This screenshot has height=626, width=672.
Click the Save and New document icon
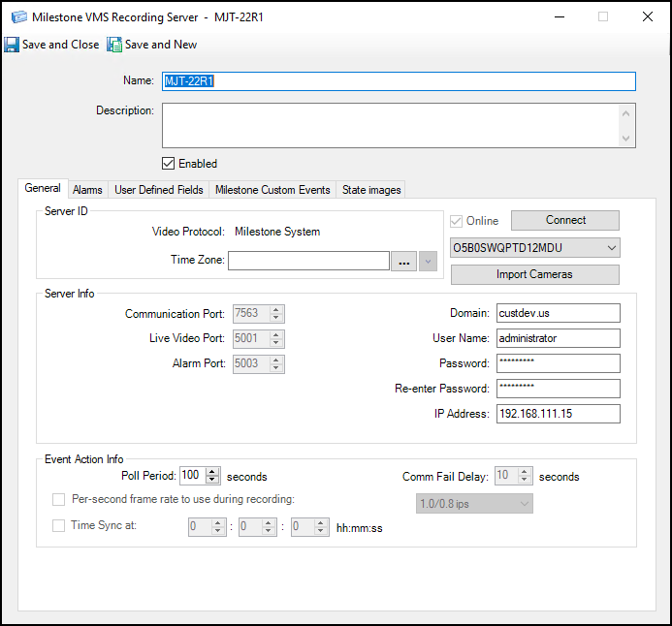[x=114, y=45]
